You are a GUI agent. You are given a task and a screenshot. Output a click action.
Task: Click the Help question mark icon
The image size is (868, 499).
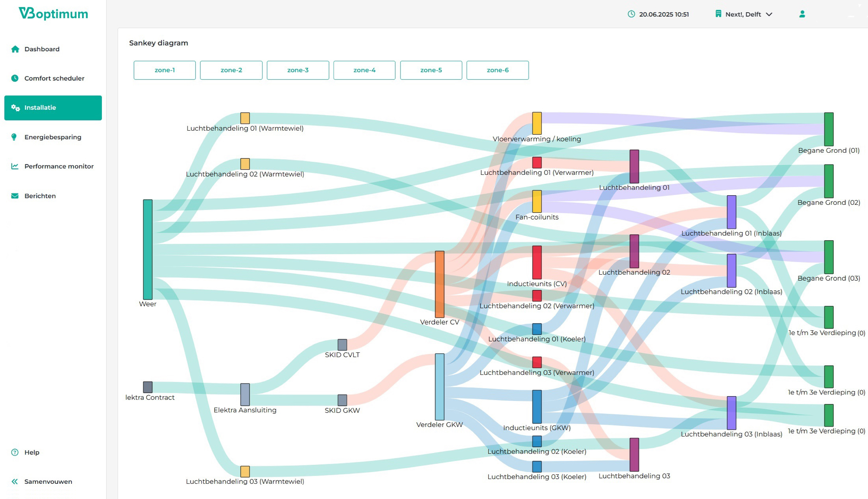[x=15, y=452]
